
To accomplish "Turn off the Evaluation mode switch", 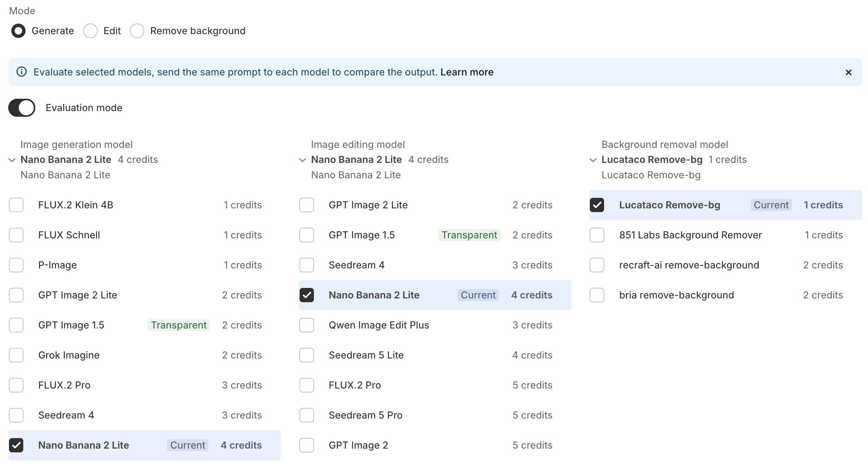I will coord(22,108).
